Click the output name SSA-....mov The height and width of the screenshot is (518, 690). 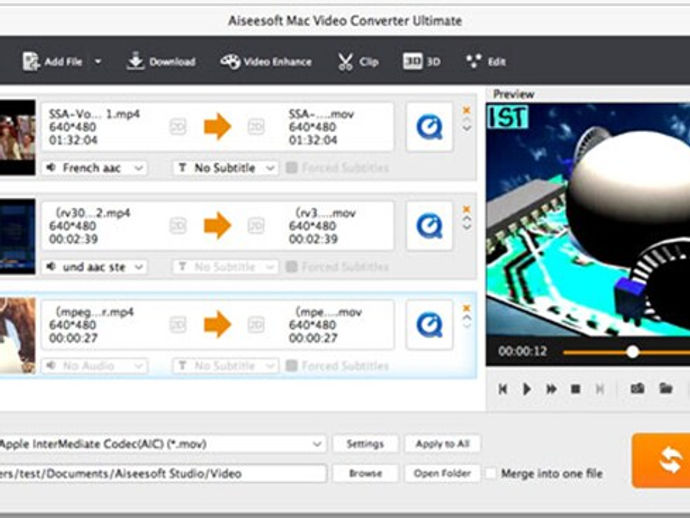coord(321,114)
